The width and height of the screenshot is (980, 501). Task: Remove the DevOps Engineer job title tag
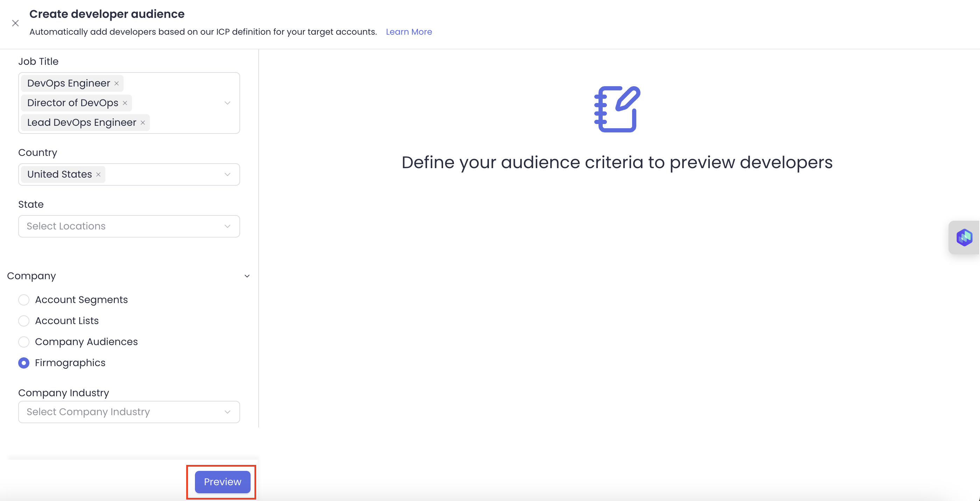(117, 83)
